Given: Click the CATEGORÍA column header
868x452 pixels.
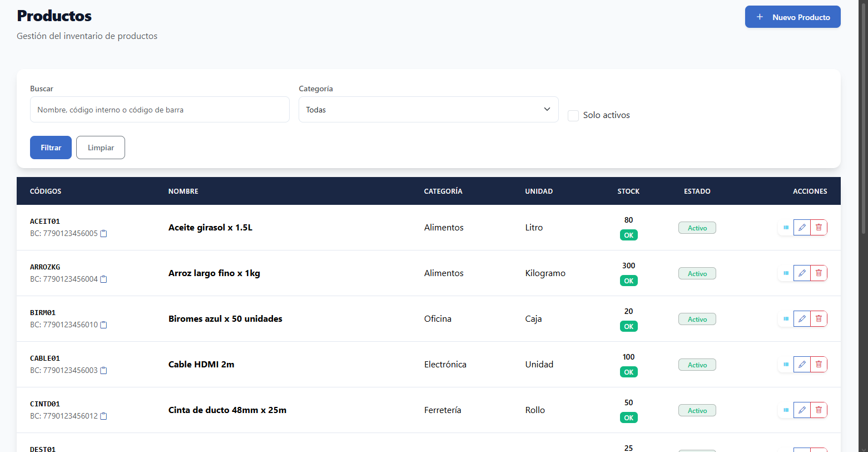Looking at the screenshot, I should [x=443, y=191].
